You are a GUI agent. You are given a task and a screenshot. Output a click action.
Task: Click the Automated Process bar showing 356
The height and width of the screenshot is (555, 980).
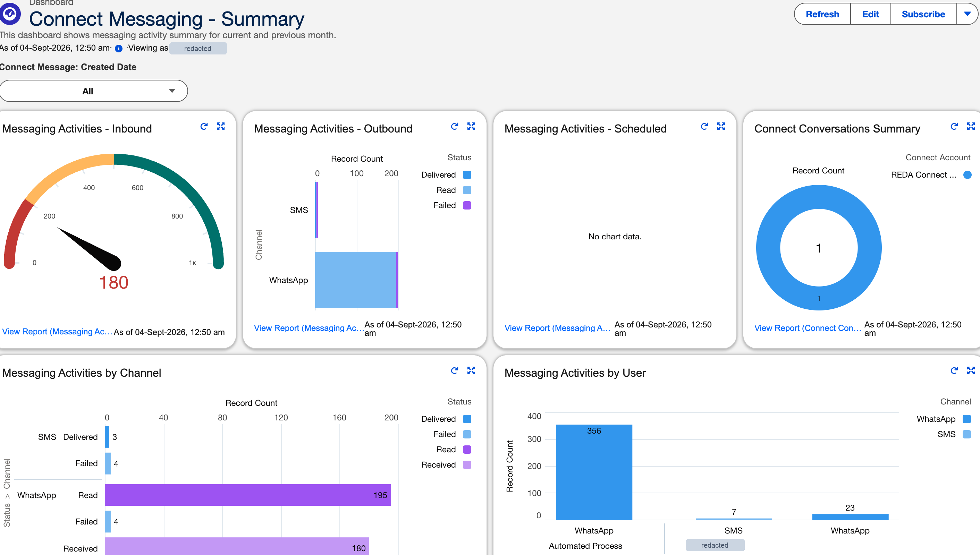[x=594, y=472]
